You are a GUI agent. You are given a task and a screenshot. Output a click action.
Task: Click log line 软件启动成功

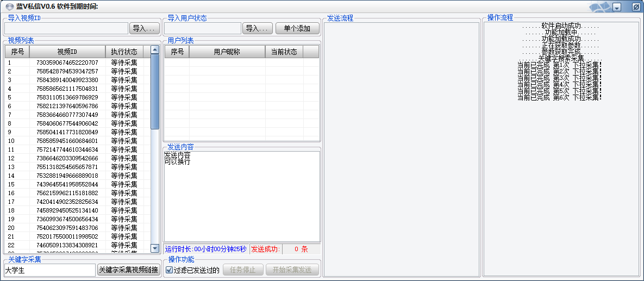click(x=561, y=26)
